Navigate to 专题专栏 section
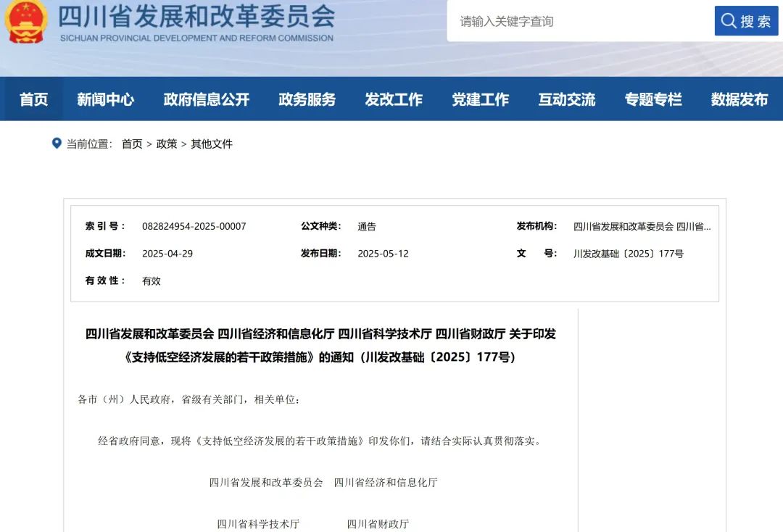The width and height of the screenshot is (783, 532). coord(653,99)
